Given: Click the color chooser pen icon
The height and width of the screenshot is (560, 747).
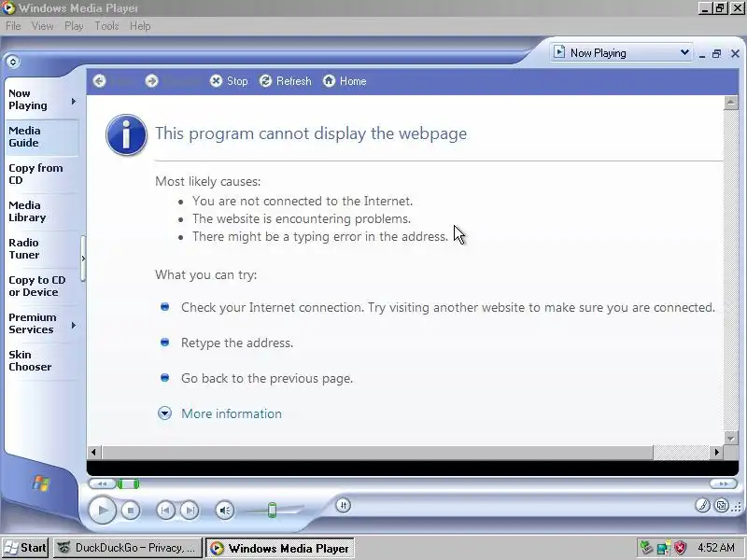Looking at the screenshot, I should tap(702, 505).
